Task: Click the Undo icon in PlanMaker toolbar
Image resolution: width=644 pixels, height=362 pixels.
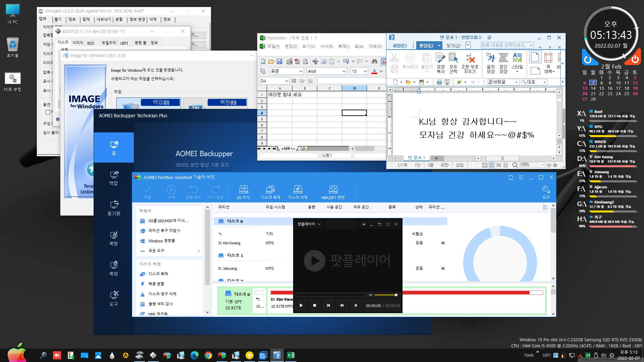Action: pyautogui.click(x=346, y=61)
